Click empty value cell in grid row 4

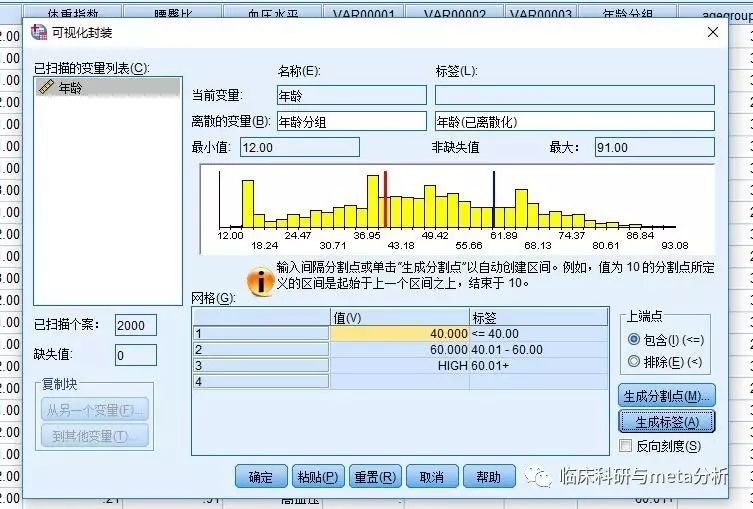coord(400,381)
